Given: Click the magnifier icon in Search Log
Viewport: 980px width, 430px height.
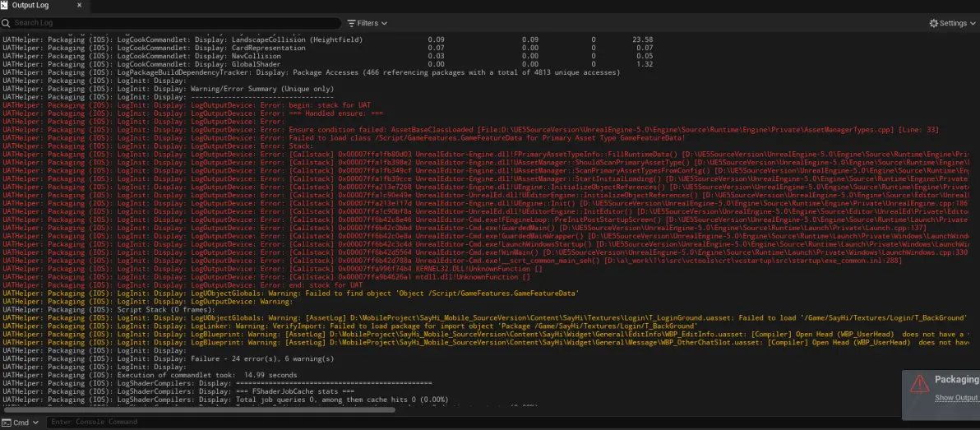Looking at the screenshot, I should [7, 23].
